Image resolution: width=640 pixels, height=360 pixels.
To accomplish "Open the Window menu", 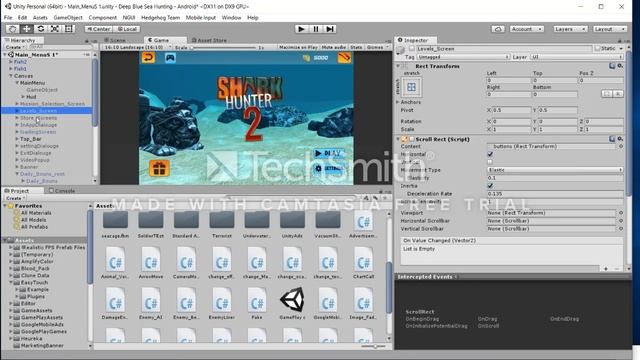I will coord(231,18).
